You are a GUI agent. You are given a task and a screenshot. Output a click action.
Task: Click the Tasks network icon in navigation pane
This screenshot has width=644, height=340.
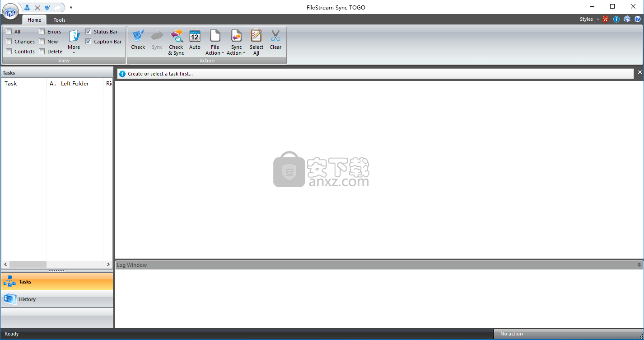9,281
